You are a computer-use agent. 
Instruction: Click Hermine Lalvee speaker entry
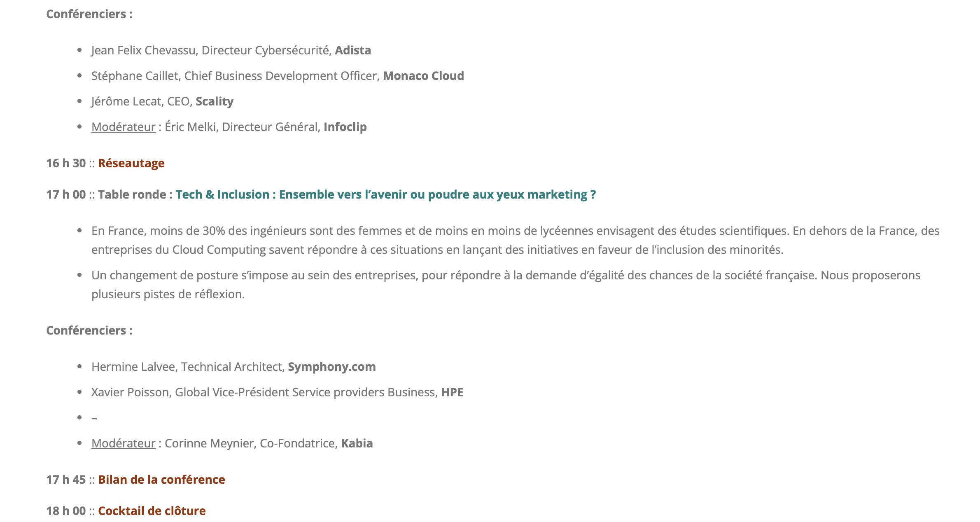(x=233, y=367)
